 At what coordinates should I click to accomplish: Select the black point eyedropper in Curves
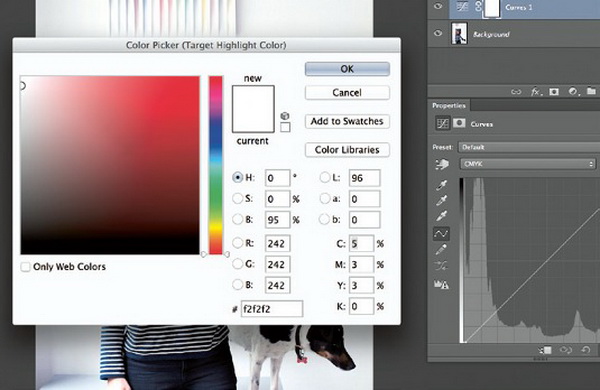pyautogui.click(x=442, y=186)
